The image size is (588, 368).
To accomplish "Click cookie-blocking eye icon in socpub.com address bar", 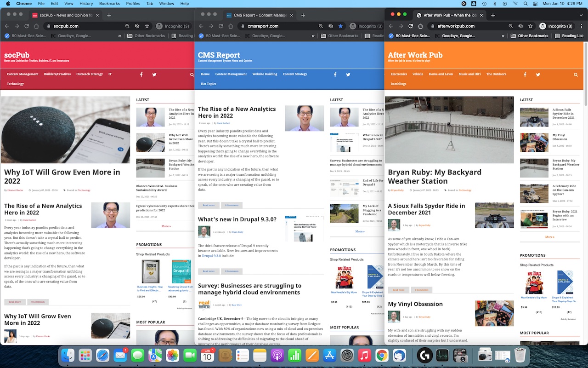I will click(x=136, y=26).
